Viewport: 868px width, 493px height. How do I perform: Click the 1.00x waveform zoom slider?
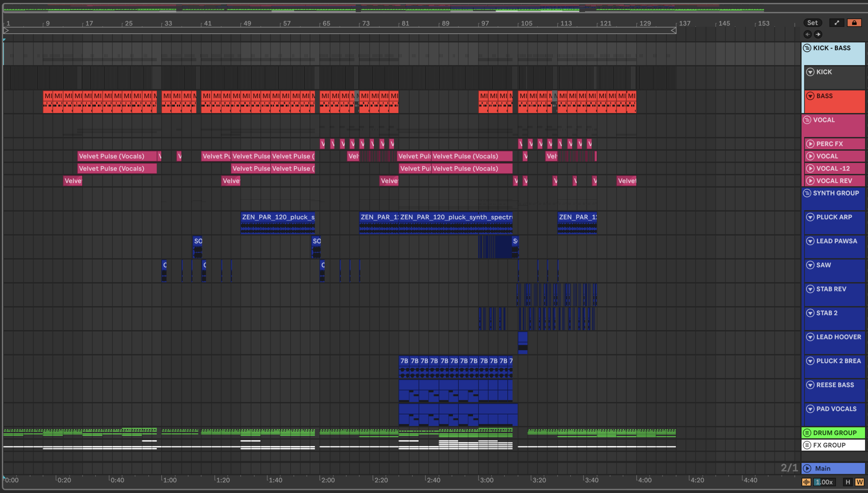824,482
